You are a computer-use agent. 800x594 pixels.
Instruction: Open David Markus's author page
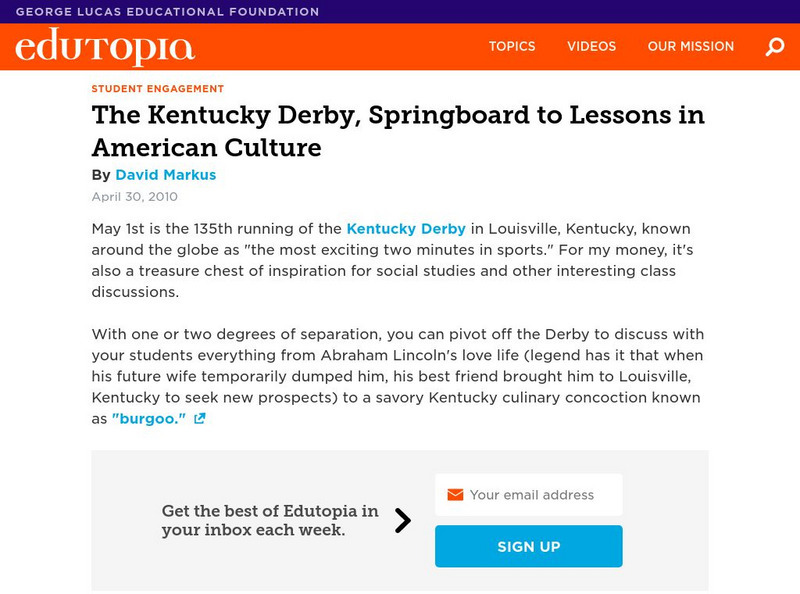tap(165, 174)
